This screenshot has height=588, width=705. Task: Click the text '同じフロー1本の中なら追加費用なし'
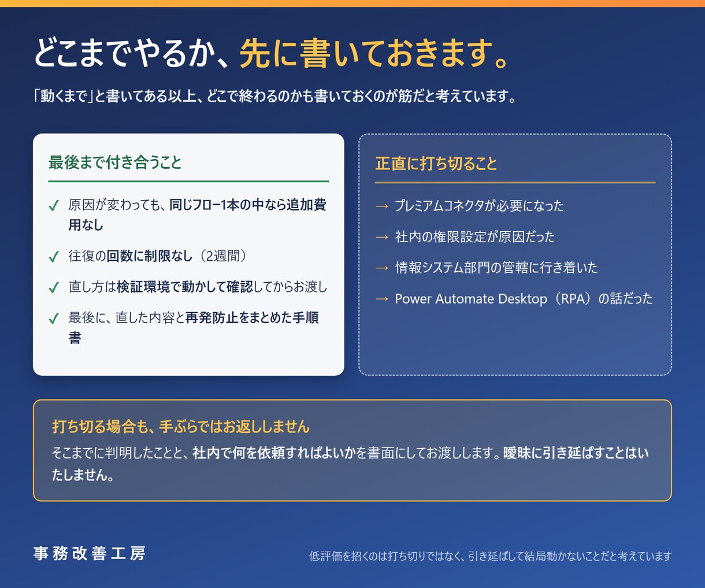tap(198, 215)
